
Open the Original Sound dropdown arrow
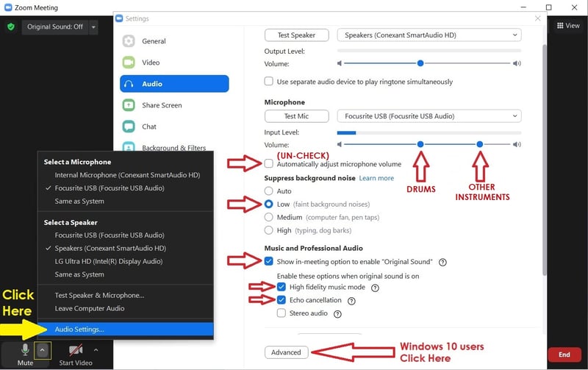[93, 26]
